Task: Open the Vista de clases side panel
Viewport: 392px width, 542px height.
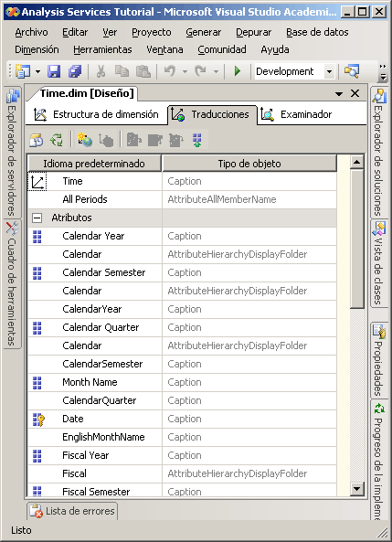Action: pyautogui.click(x=378, y=262)
